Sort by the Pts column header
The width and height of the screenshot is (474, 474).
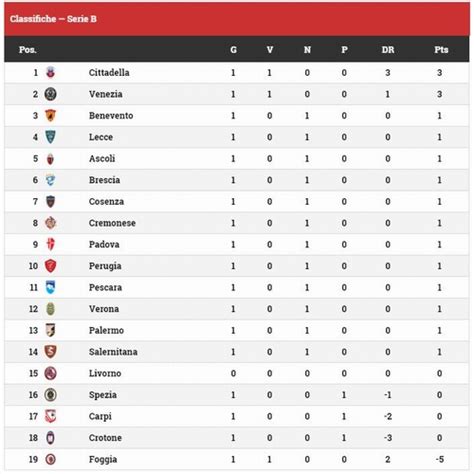pos(441,50)
